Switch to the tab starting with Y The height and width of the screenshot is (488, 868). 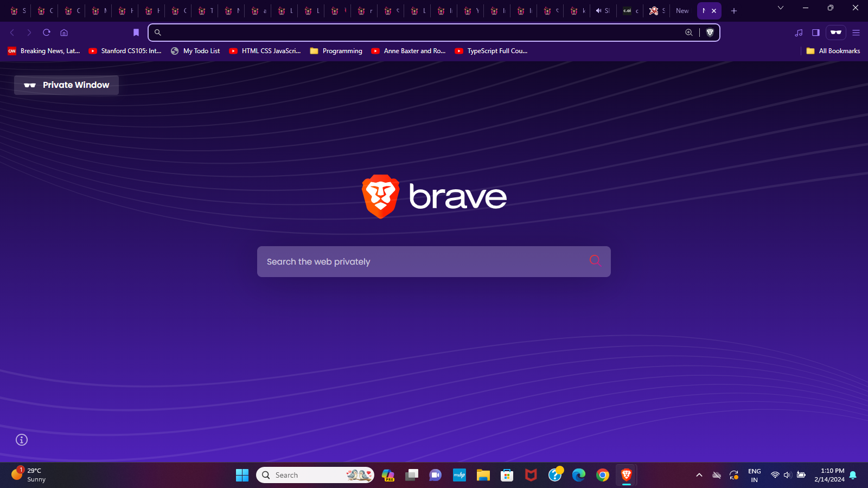pyautogui.click(x=471, y=11)
